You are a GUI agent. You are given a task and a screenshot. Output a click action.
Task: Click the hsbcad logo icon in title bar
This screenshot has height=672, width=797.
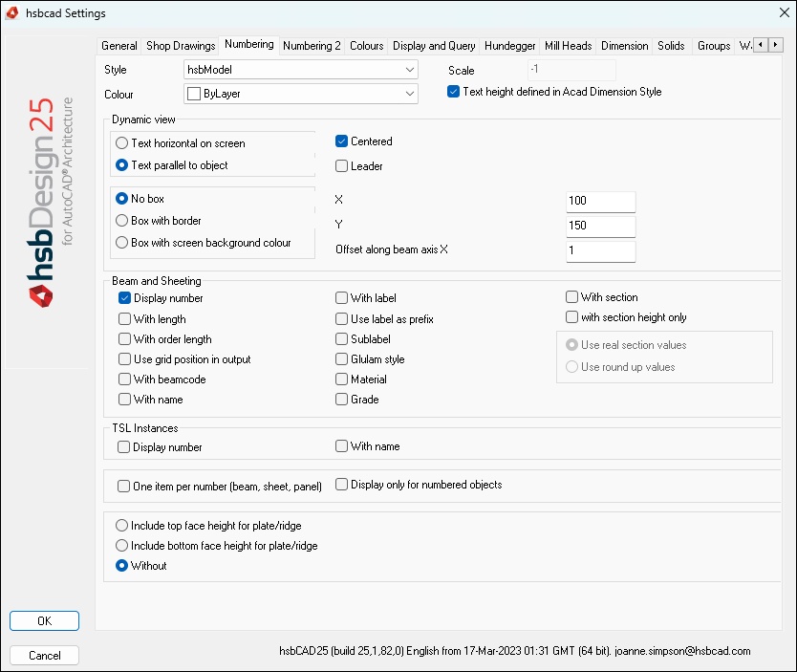[x=12, y=12]
